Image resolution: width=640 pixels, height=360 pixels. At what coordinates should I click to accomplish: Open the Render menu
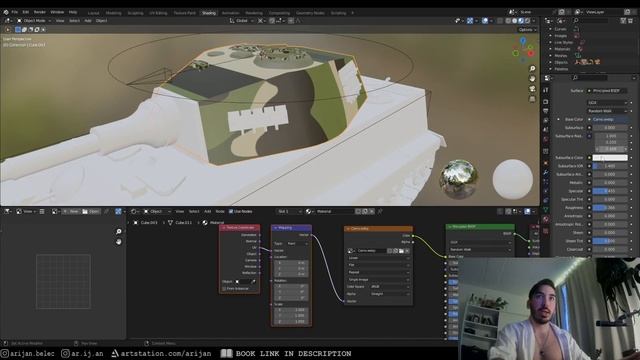pos(40,12)
